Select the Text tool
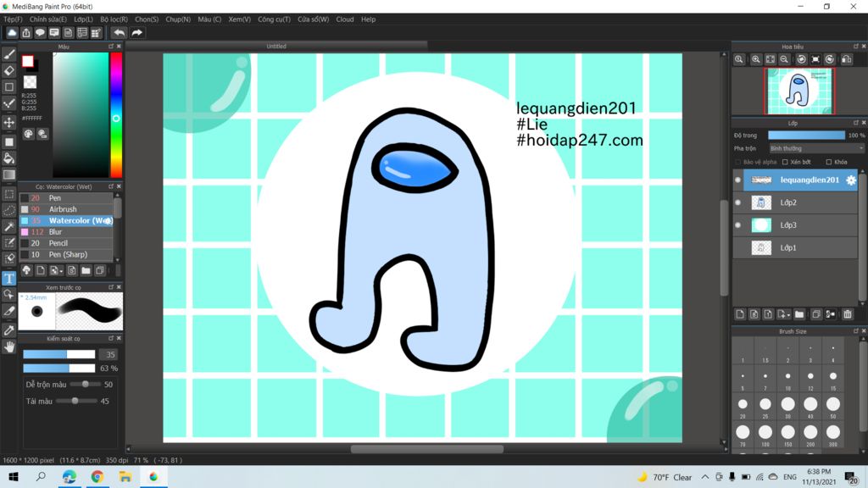This screenshot has width=868, height=488. click(8, 278)
